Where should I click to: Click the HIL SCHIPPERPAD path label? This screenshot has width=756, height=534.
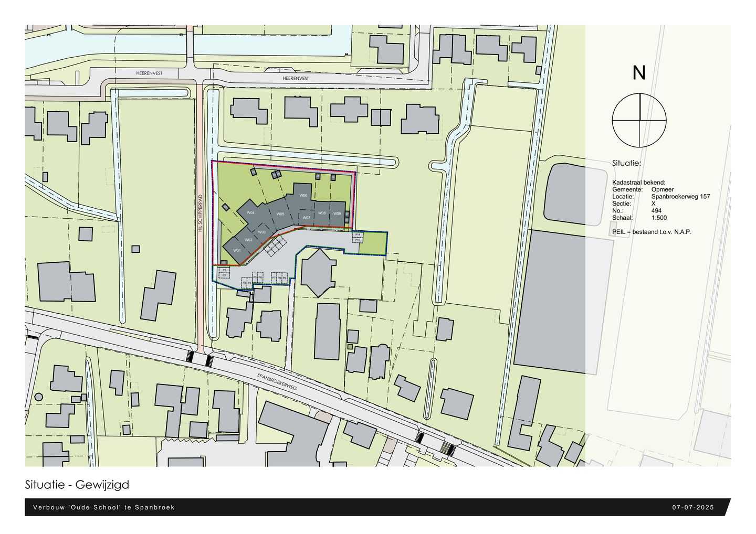(x=201, y=214)
